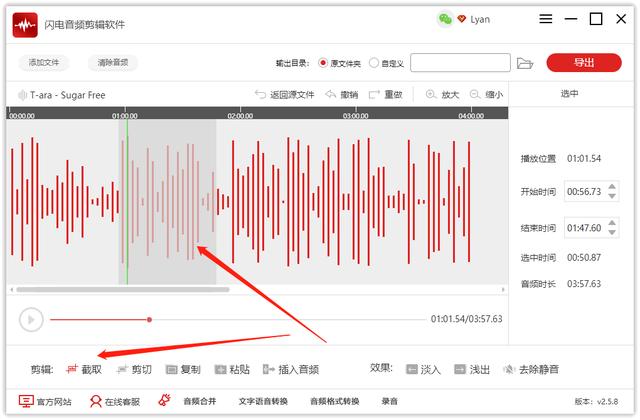Viewport: 640px width, 420px height.
Task: Click the 官方网站 link text
Action: pos(54,402)
